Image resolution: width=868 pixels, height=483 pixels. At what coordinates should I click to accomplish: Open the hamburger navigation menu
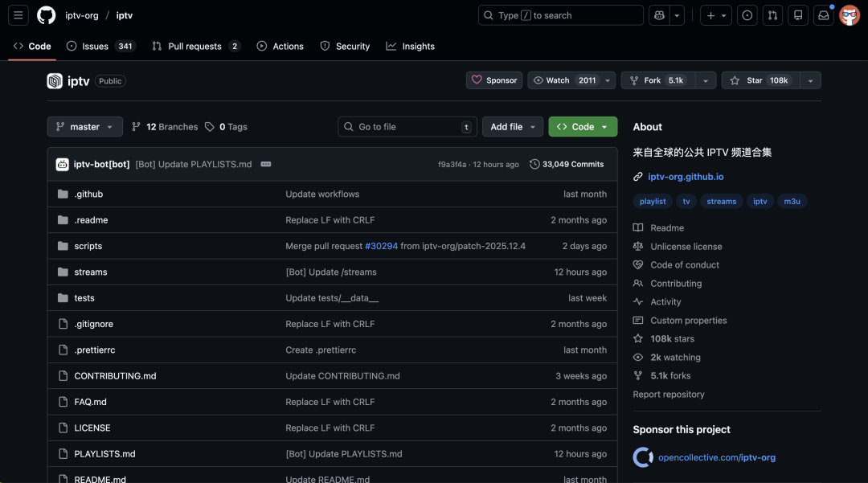[x=18, y=15]
